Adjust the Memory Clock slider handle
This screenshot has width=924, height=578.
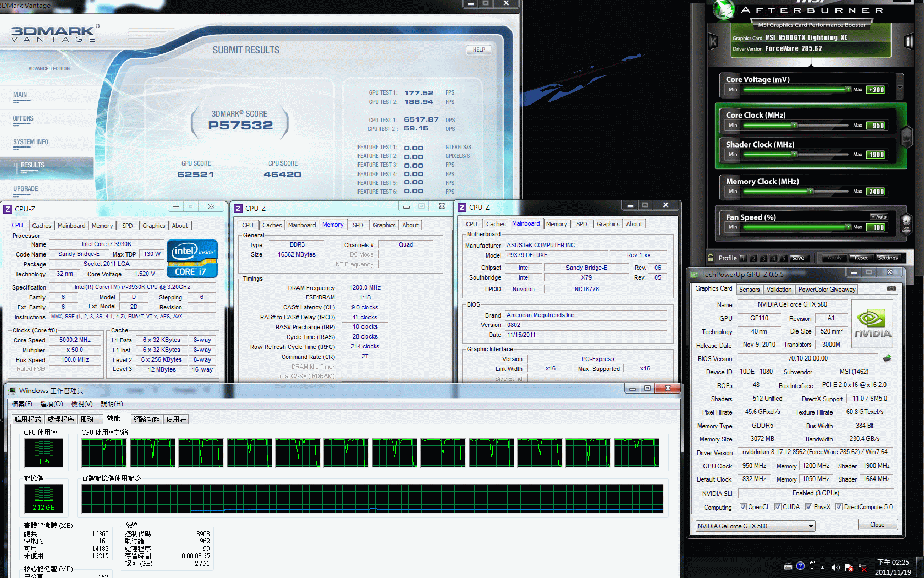(x=810, y=192)
